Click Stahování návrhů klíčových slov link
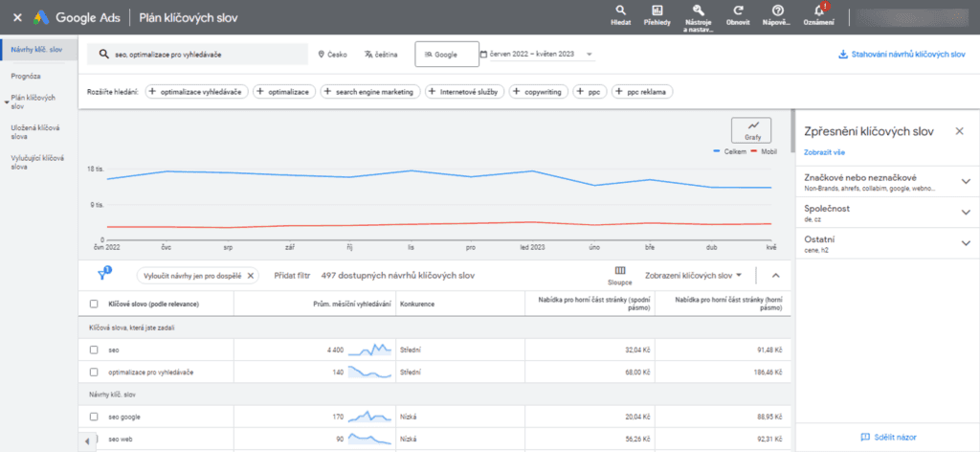Image resolution: width=980 pixels, height=452 pixels. coord(902,55)
